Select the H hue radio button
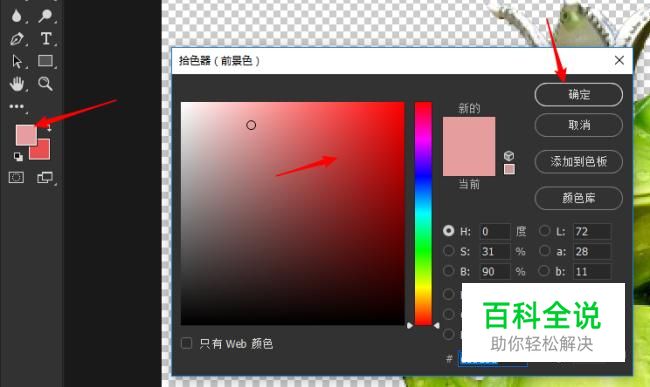 coord(449,231)
